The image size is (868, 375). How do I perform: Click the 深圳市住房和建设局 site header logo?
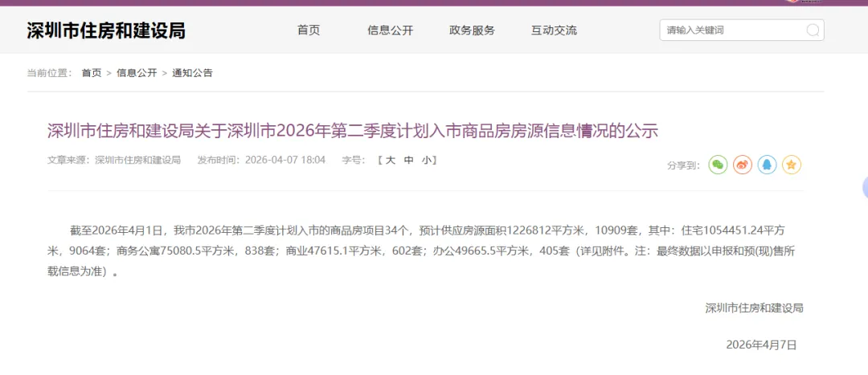(106, 31)
